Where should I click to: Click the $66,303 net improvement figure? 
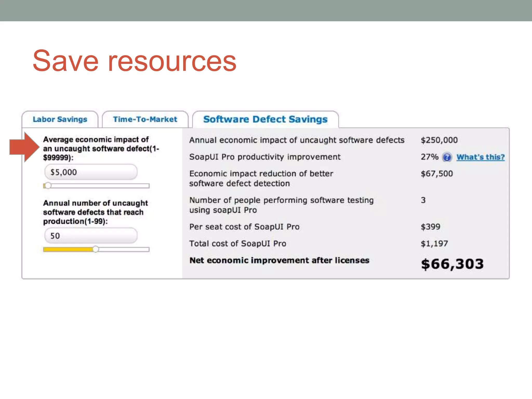(x=452, y=264)
